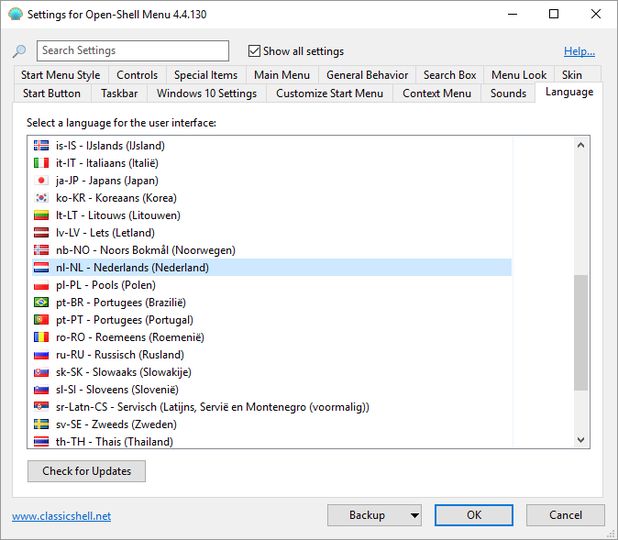Click the Open-Shell shell logo in title bar

[x=15, y=14]
